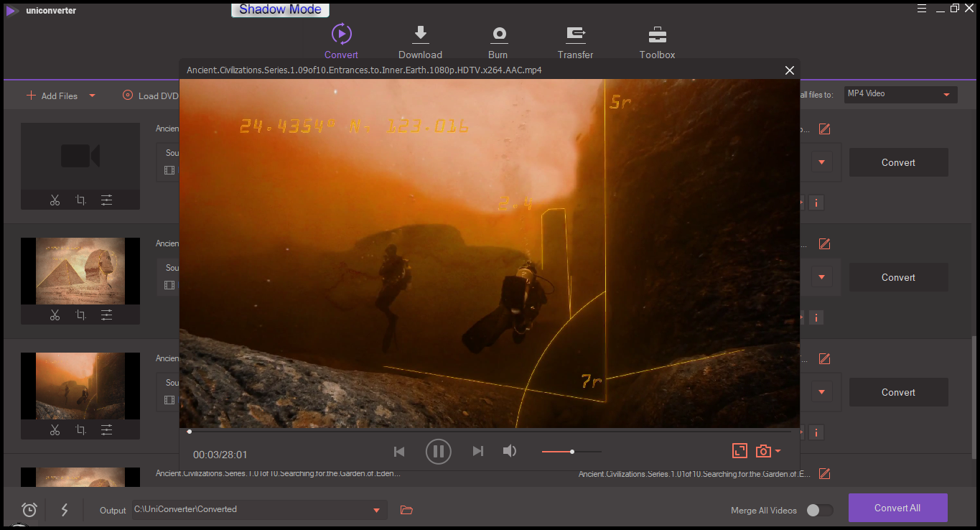Open the scheduler alarm clock icon
The width and height of the screenshot is (980, 530).
[x=29, y=510]
